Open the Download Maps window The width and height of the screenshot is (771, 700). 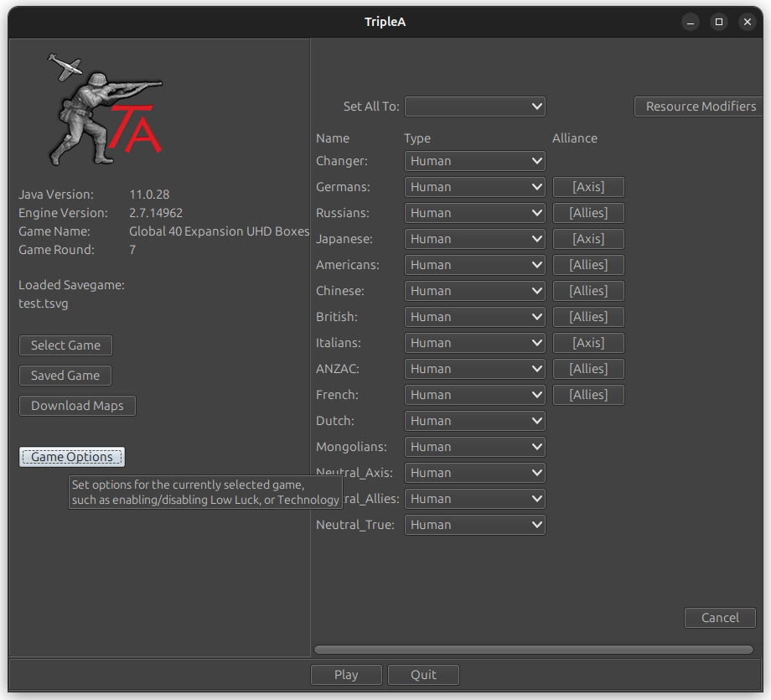(x=77, y=405)
